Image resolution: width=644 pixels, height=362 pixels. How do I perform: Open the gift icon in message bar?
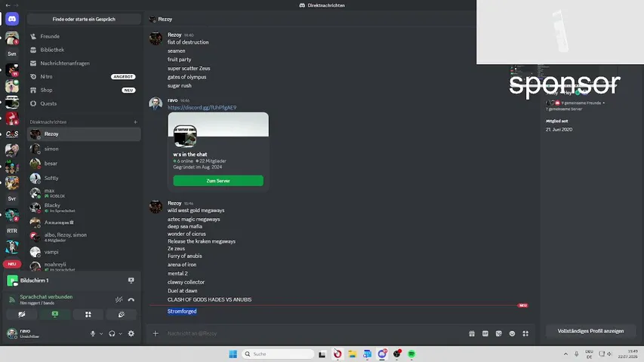pos(472,333)
